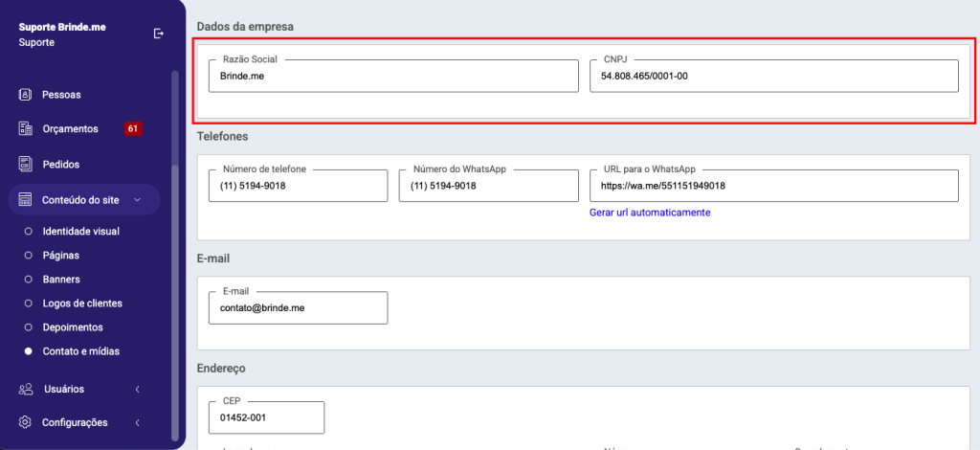Select the Contato e mídias bullet item
The height and width of the screenshot is (450, 980).
(80, 351)
